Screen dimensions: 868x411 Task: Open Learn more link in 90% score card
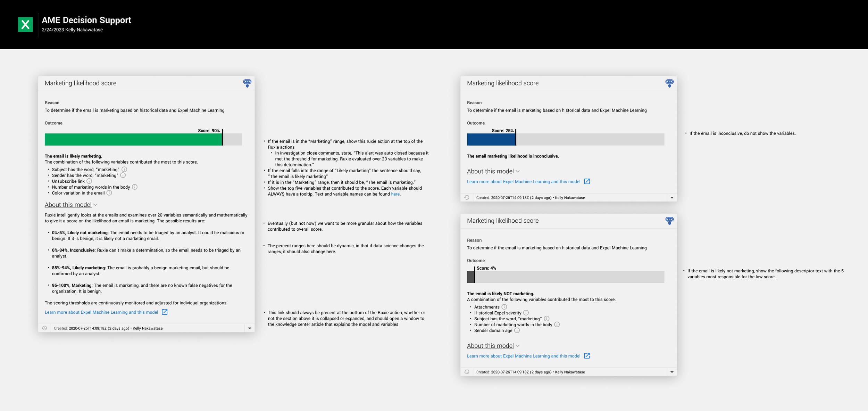pos(101,312)
